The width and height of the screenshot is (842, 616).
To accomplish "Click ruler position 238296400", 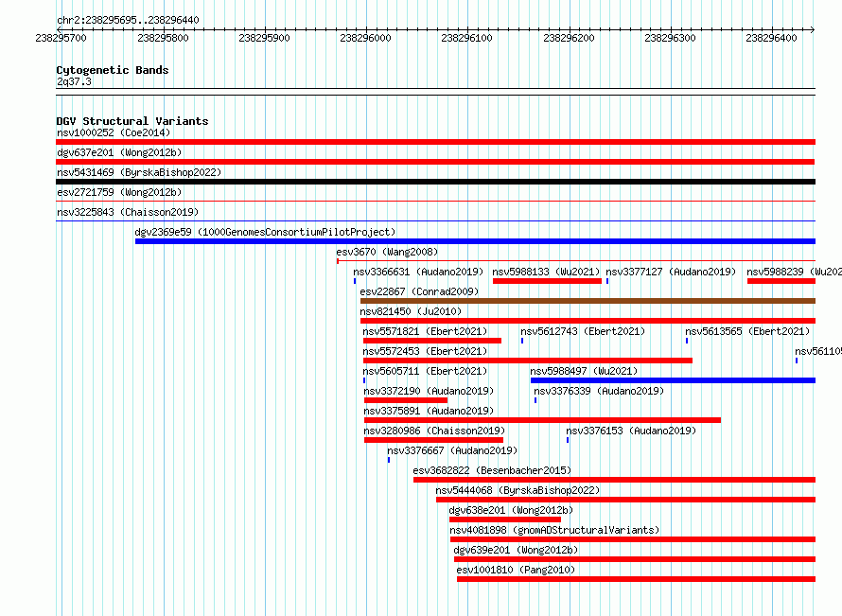I will pyautogui.click(x=772, y=38).
